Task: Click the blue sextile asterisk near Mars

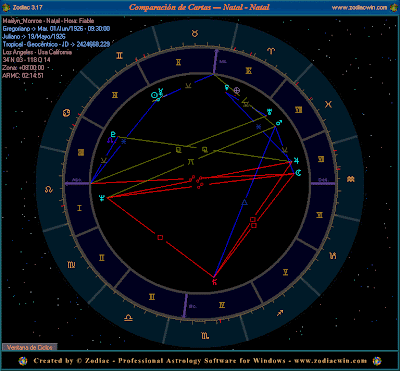Action: pos(258,127)
